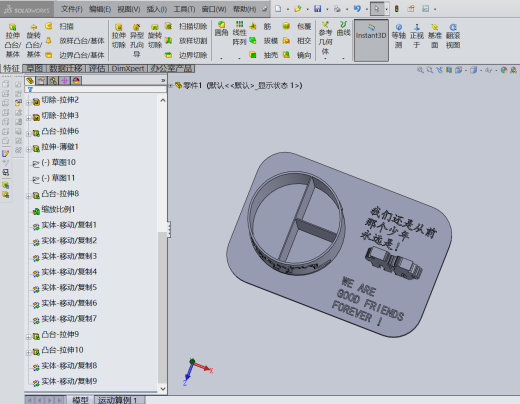Screen dimensions: 520x404
Task: Select the Fillet (圆角) tool
Action: point(221,29)
